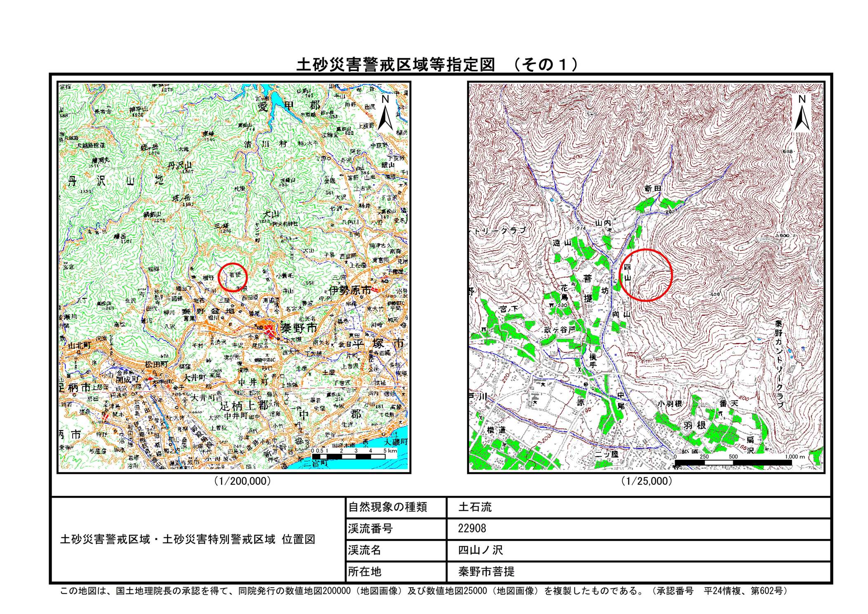Screen dimensions: 868x614
Task: Click the (1/25,000) scale caption
Action: point(647,481)
